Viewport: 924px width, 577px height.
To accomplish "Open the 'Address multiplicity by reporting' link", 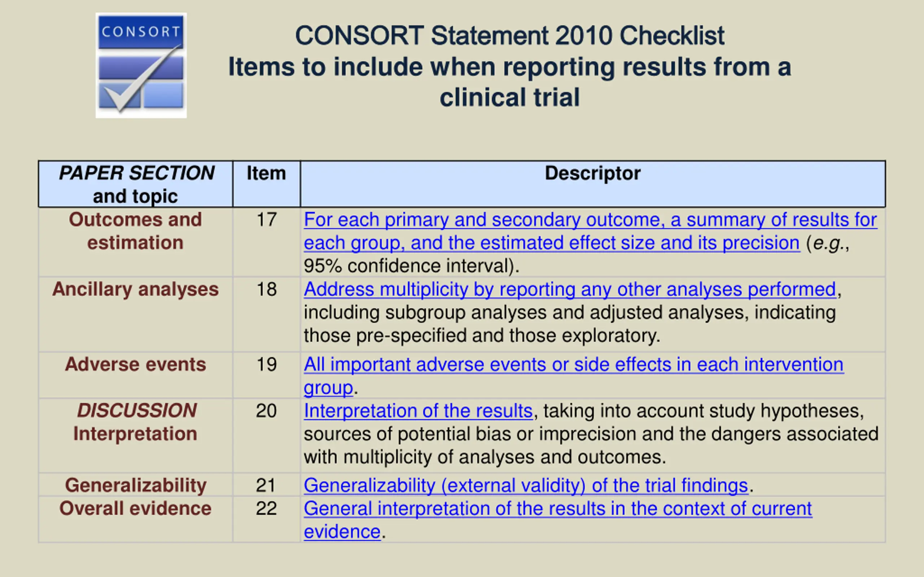I will [x=570, y=289].
